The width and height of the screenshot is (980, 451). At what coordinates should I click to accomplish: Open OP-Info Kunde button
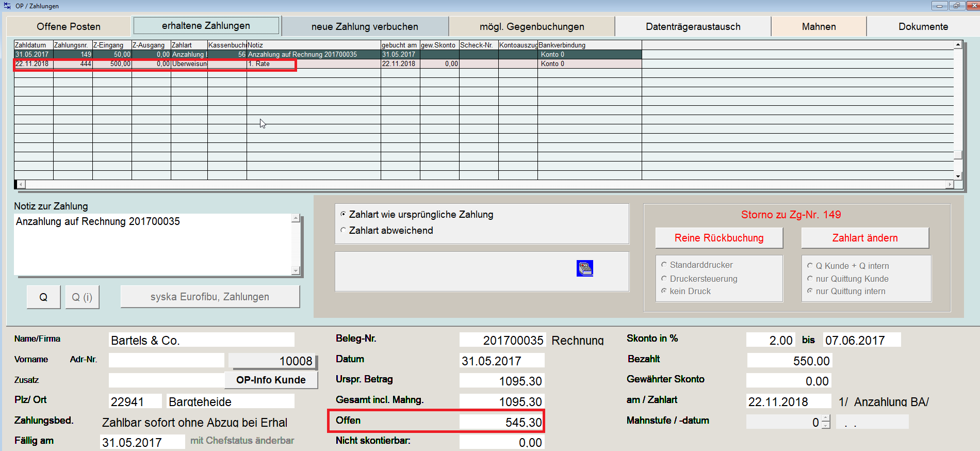click(x=271, y=380)
